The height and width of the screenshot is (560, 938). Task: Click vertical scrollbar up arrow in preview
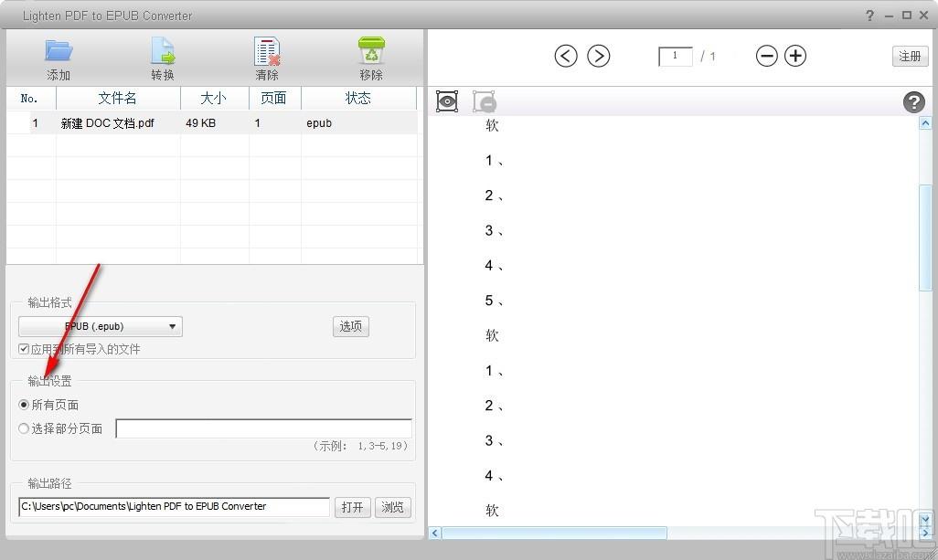pos(925,123)
